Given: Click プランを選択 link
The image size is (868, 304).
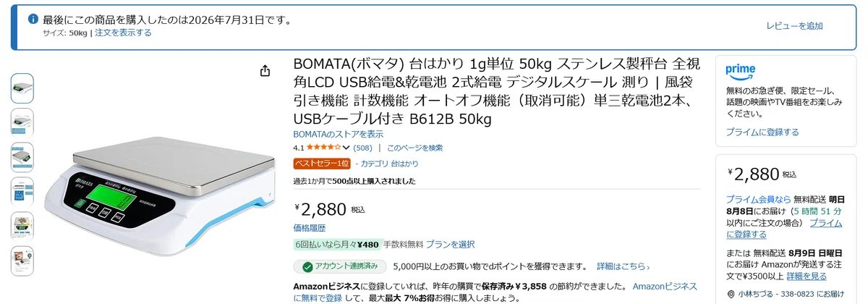Looking at the screenshot, I should (x=450, y=245).
